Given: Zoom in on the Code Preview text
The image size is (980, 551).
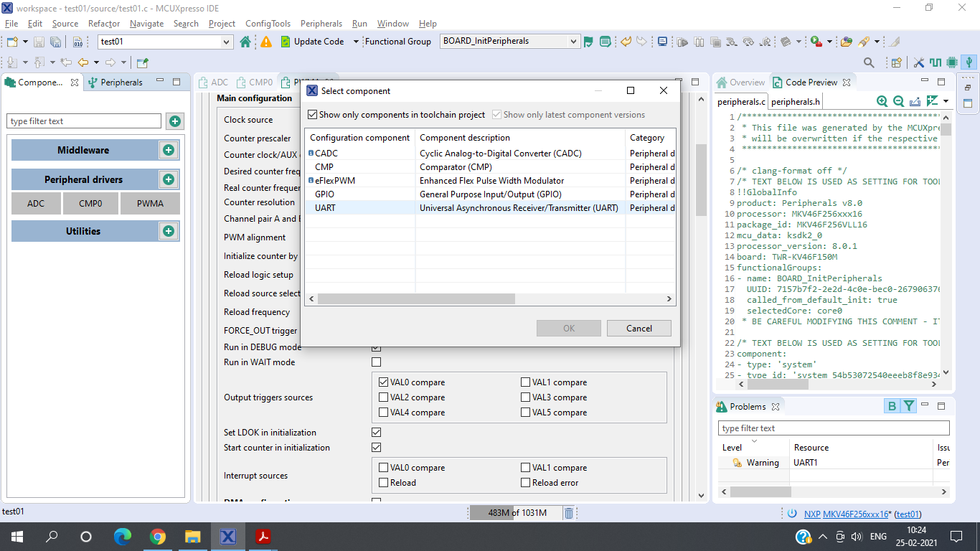Looking at the screenshot, I should tap(882, 101).
